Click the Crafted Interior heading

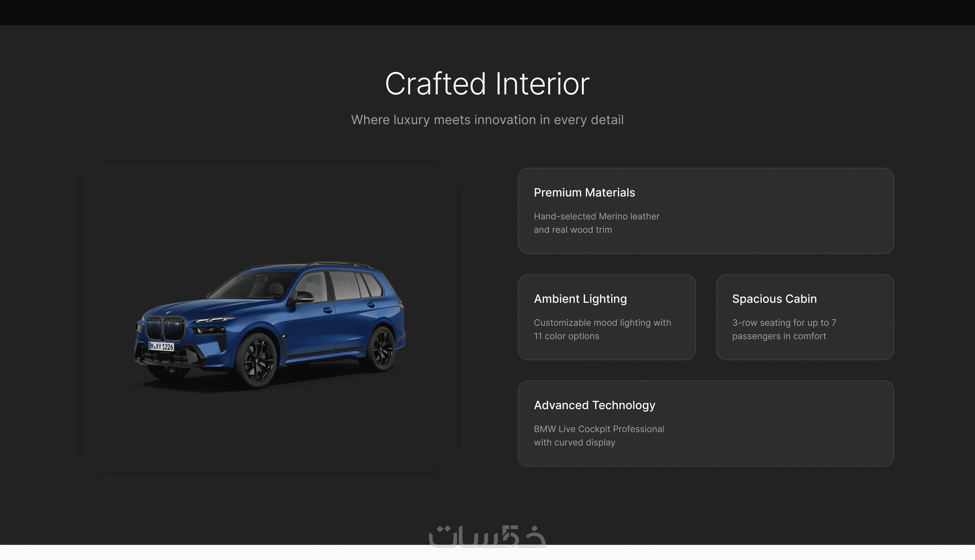[x=487, y=84]
